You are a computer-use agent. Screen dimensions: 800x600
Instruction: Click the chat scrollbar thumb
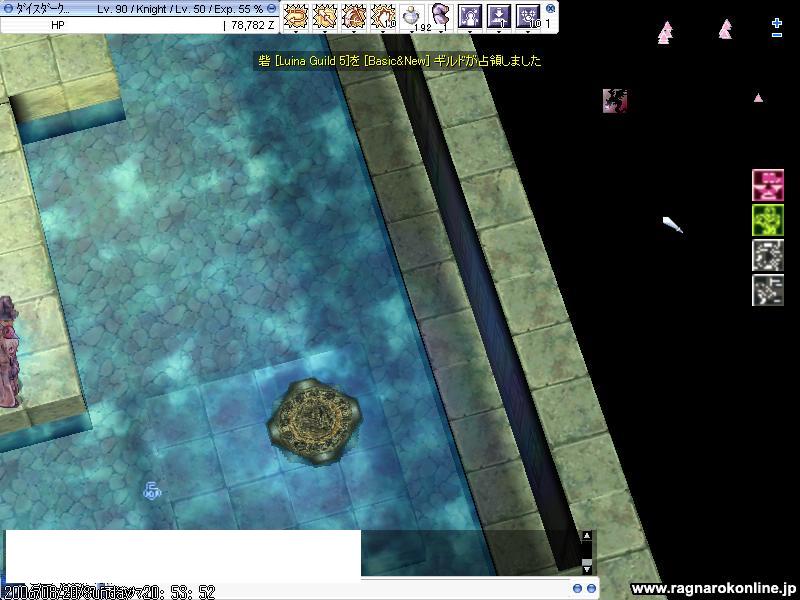point(587,562)
